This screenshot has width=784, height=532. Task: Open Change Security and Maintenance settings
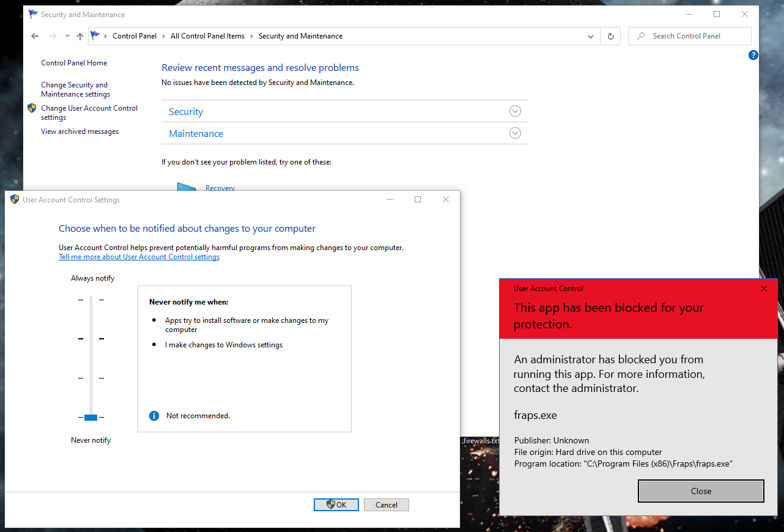(76, 90)
